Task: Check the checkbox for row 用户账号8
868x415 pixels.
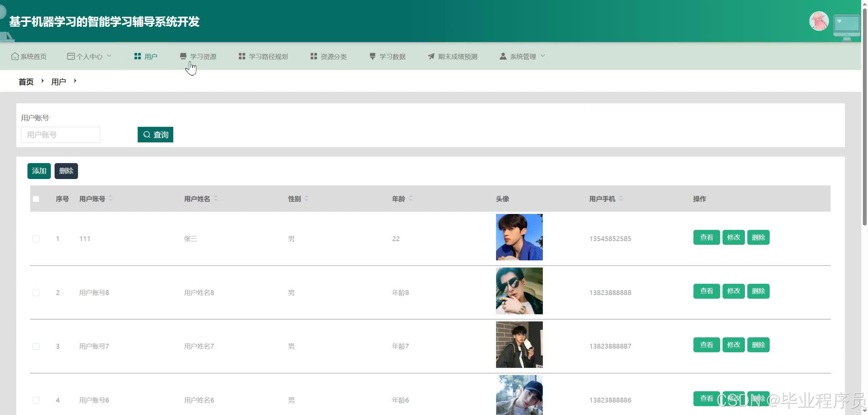Action: [x=36, y=293]
